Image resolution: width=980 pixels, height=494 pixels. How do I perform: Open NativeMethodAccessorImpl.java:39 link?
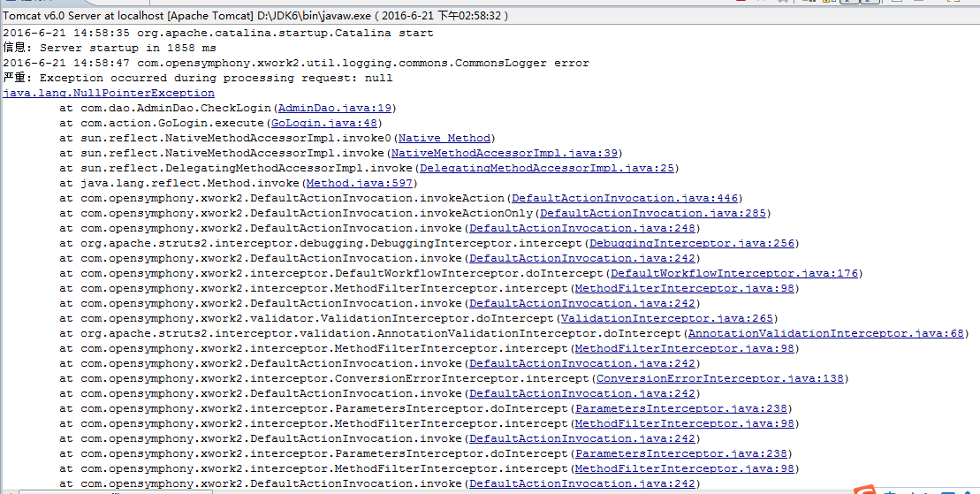point(504,153)
